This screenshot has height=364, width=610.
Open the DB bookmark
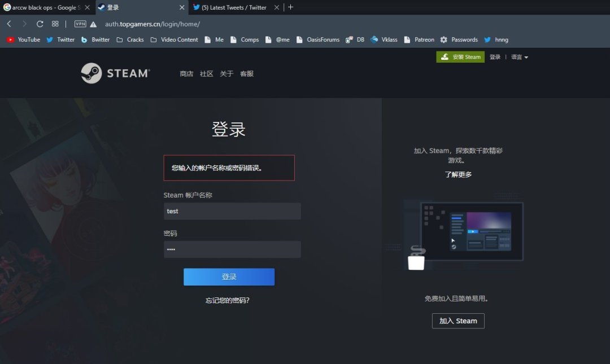coord(355,40)
